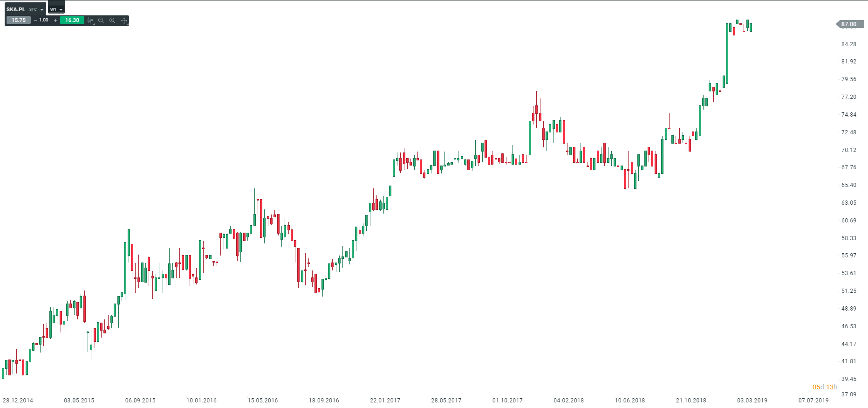Select the 87.00 current price marker
868x408 pixels.
[848, 24]
